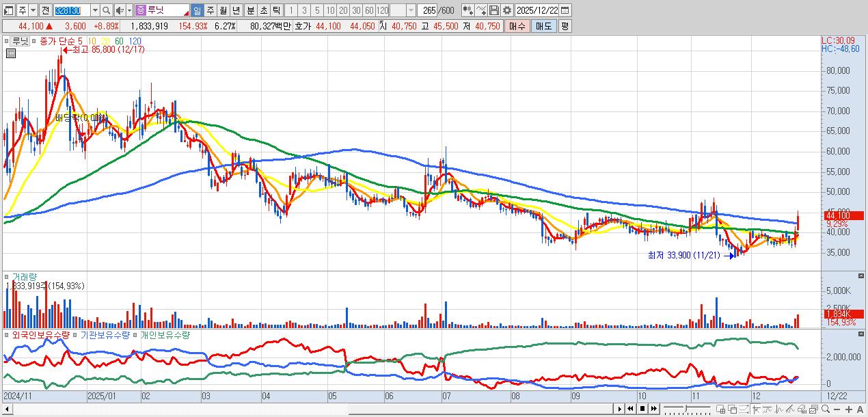
Task: Click the fast-forward button in replay controls
Action: 654,409
